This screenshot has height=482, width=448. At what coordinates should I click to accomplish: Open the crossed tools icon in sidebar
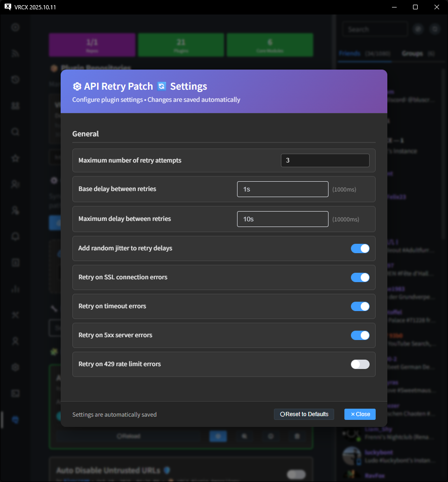coord(15,315)
